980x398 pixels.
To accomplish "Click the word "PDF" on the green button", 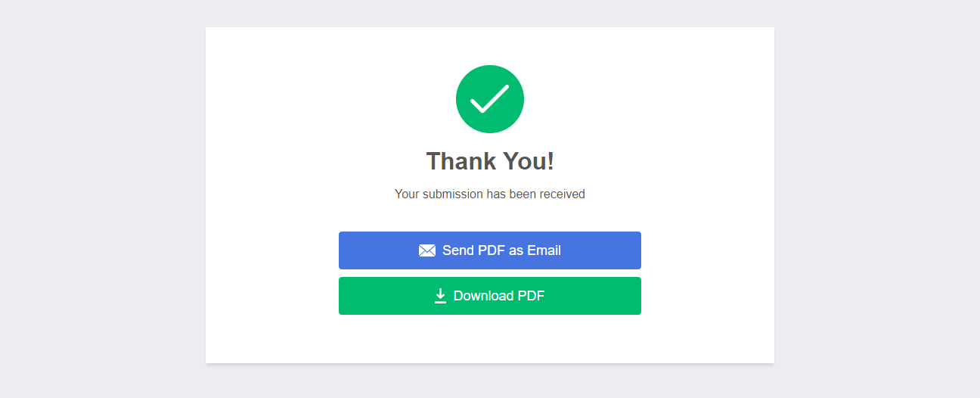I will tap(531, 296).
